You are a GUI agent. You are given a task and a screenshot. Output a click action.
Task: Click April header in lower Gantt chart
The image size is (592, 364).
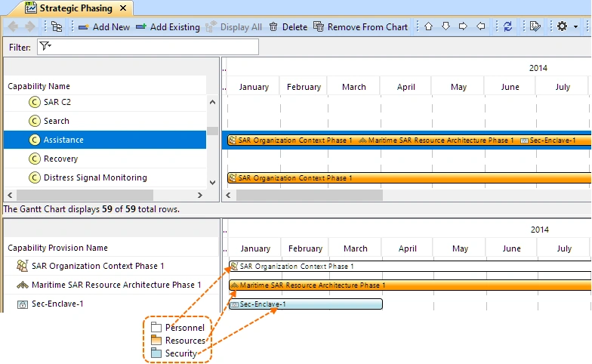tap(408, 248)
